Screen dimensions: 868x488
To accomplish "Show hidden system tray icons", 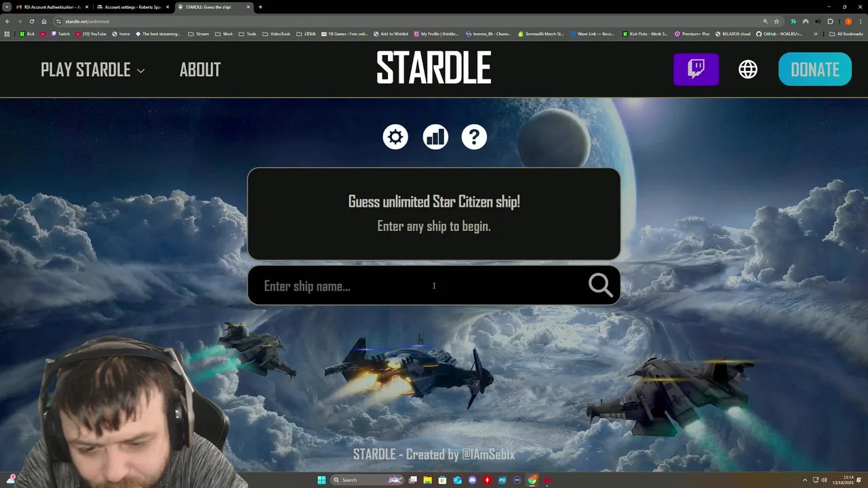I will tap(805, 480).
